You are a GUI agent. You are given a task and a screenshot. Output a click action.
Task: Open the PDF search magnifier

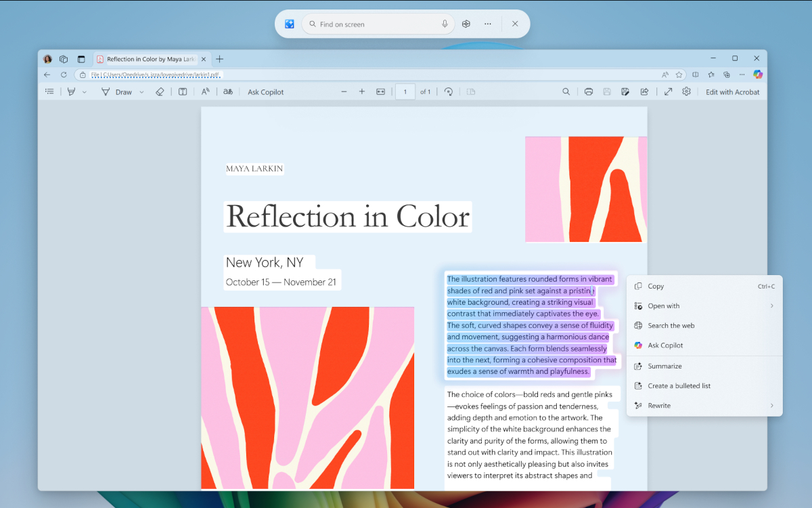[x=566, y=92]
